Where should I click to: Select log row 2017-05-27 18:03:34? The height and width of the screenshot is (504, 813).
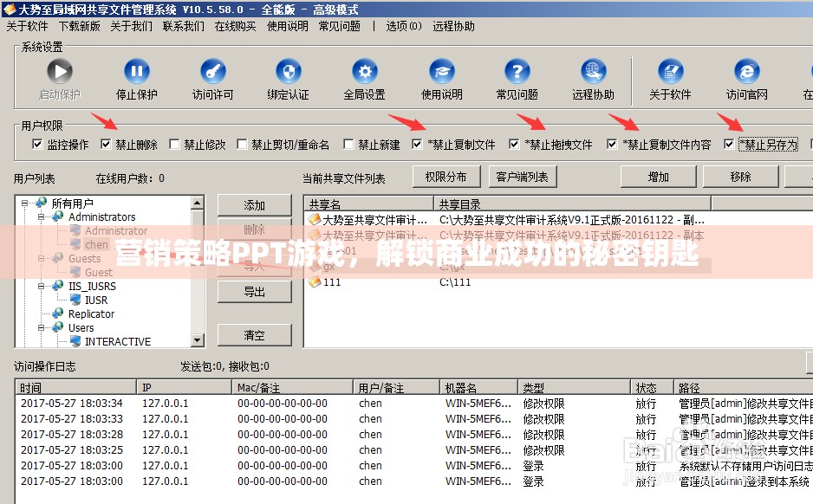413,403
